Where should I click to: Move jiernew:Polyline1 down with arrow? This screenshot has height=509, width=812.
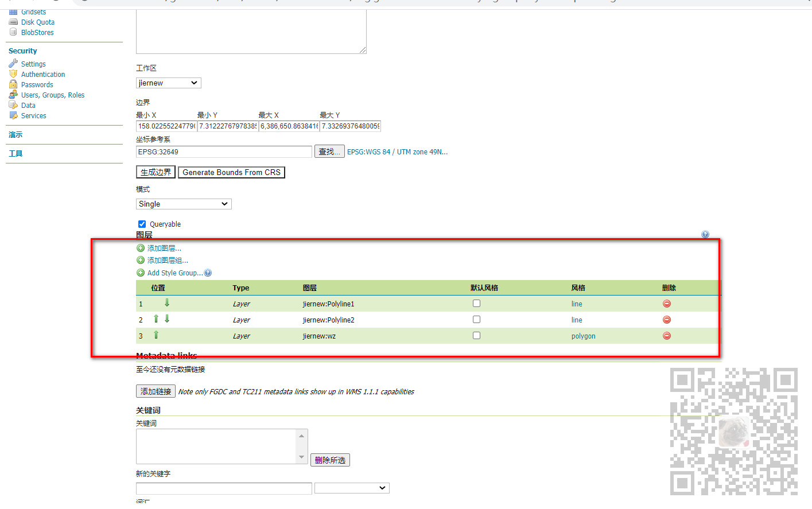tap(167, 303)
